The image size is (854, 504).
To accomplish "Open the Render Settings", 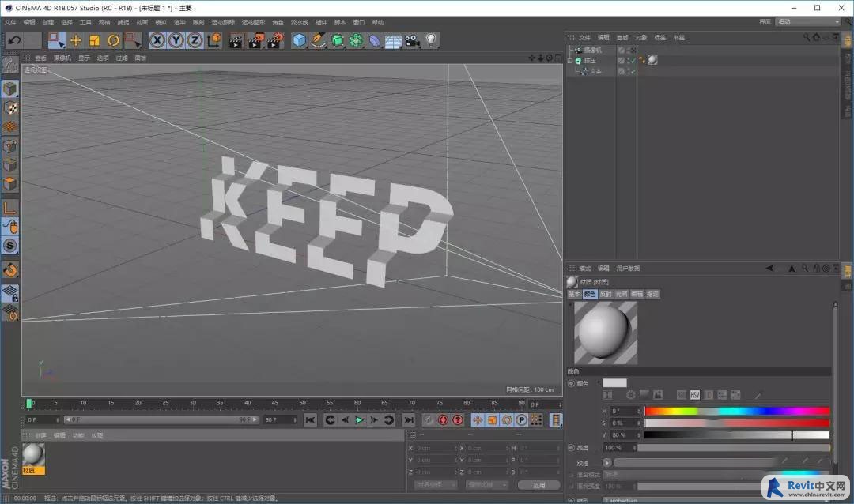I will (x=275, y=41).
